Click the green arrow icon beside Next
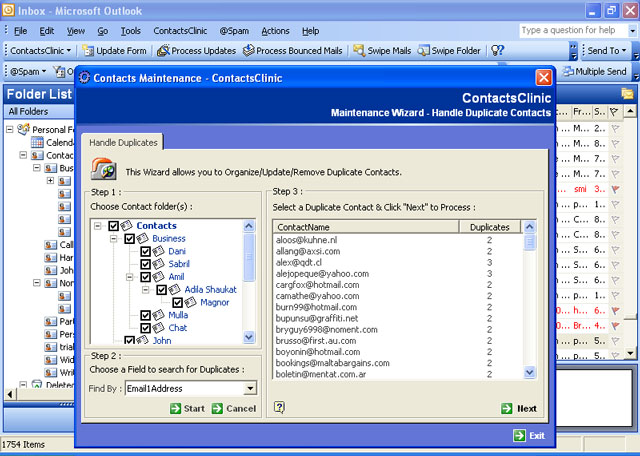Screen dimensions: 640x456 tap(507, 408)
